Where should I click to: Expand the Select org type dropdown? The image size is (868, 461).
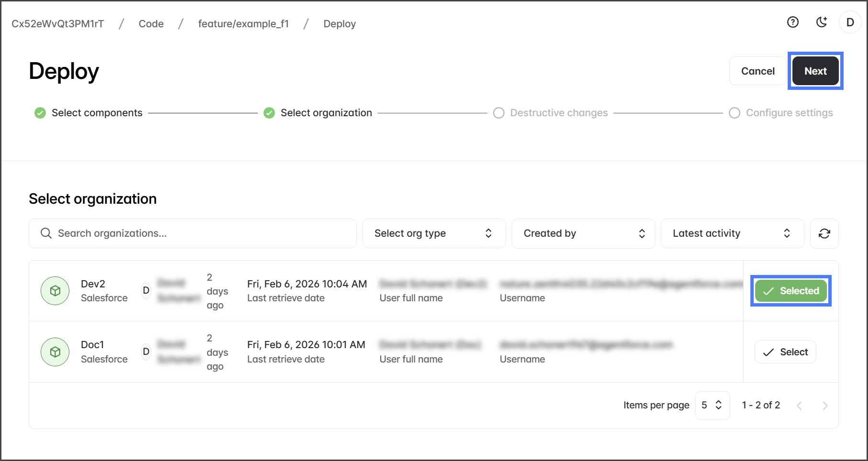[434, 233]
